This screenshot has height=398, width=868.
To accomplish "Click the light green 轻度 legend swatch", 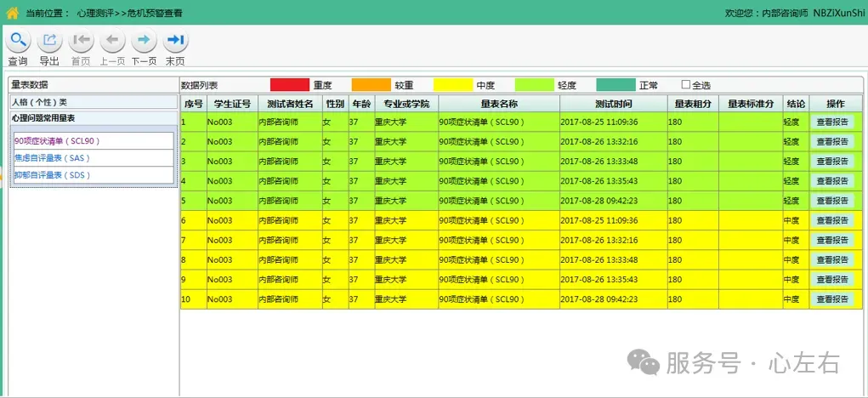I will coord(534,85).
